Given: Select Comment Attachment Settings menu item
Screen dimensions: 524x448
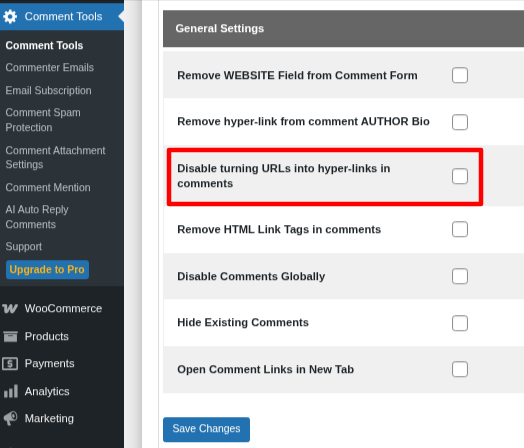Looking at the screenshot, I should [x=55, y=157].
